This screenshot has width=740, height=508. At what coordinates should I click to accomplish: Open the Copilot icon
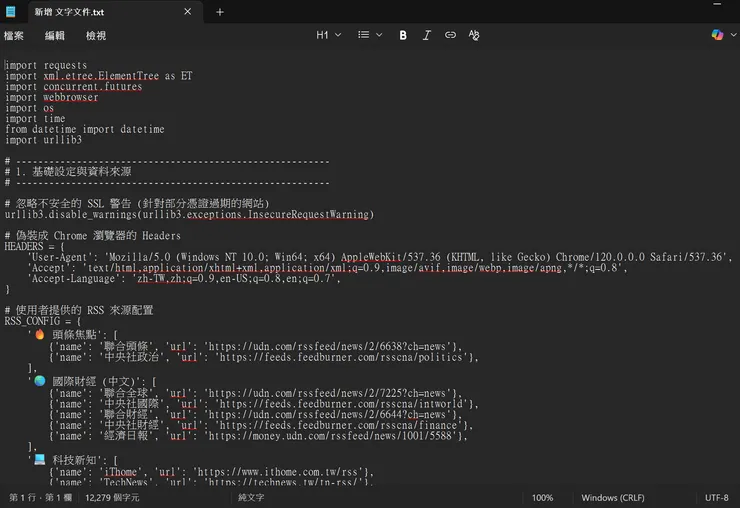[717, 34]
